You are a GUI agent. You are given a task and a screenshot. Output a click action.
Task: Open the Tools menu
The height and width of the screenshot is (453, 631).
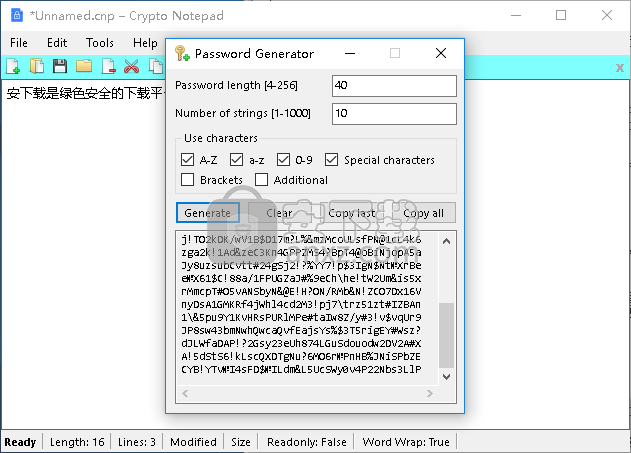point(100,43)
